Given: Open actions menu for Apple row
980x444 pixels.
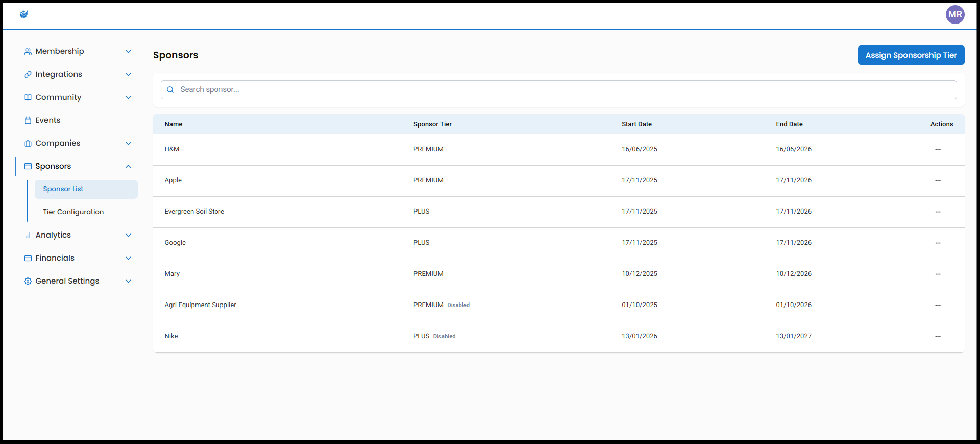Looking at the screenshot, I should 938,181.
